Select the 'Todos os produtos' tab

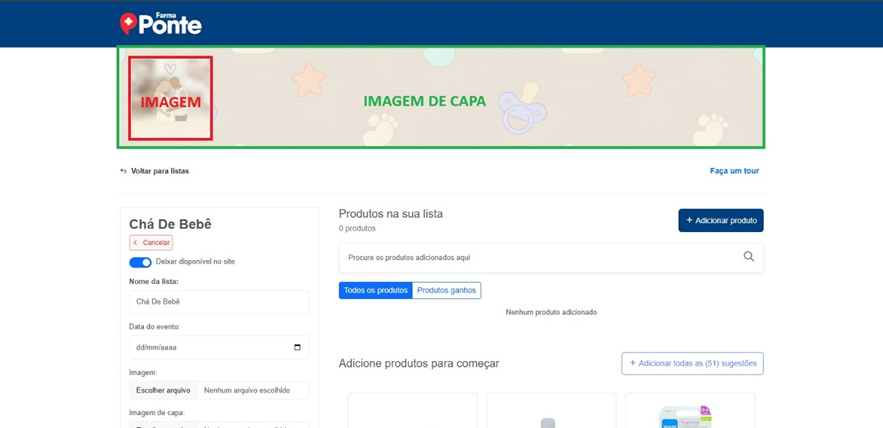(375, 290)
